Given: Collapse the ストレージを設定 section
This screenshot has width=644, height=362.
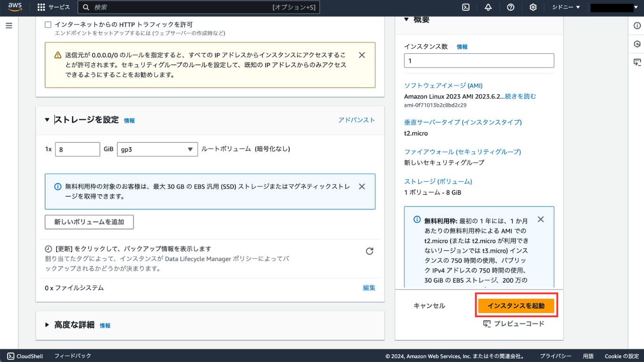Looking at the screenshot, I should point(47,120).
